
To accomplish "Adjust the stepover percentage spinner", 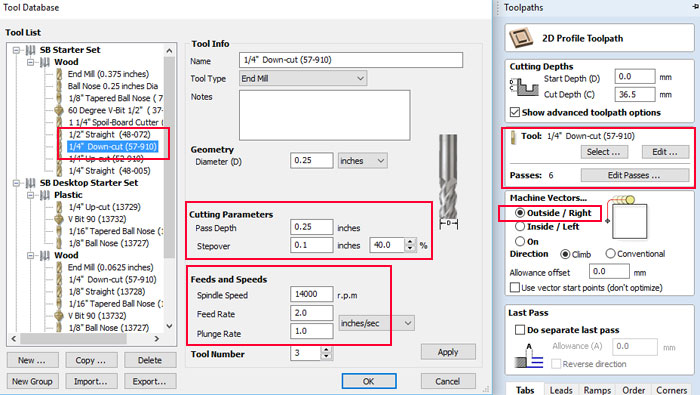I will tap(410, 245).
